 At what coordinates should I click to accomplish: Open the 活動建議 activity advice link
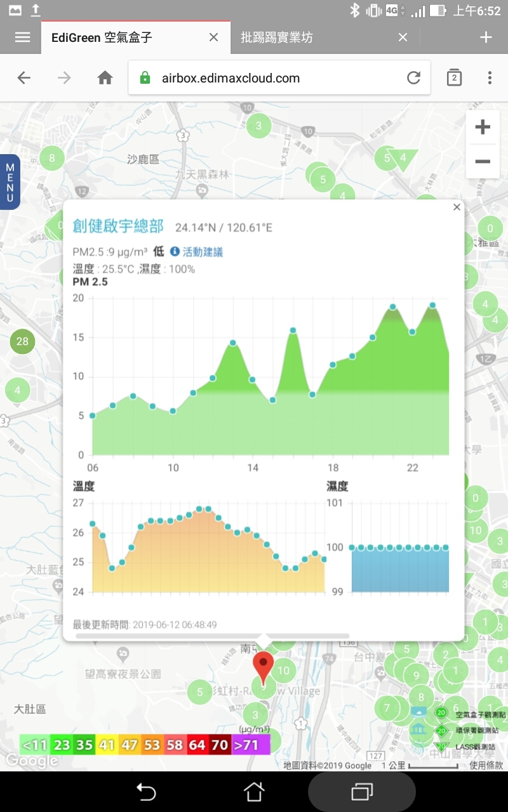(203, 252)
